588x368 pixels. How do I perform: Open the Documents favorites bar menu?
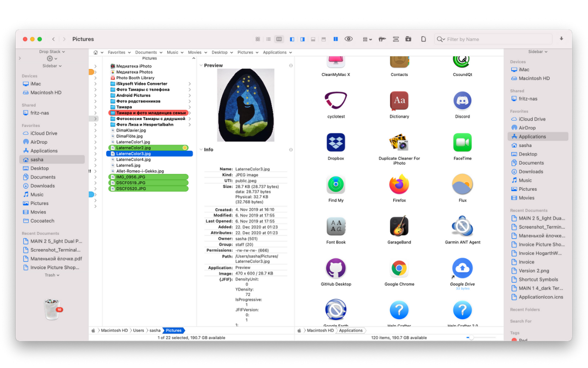[x=148, y=52]
